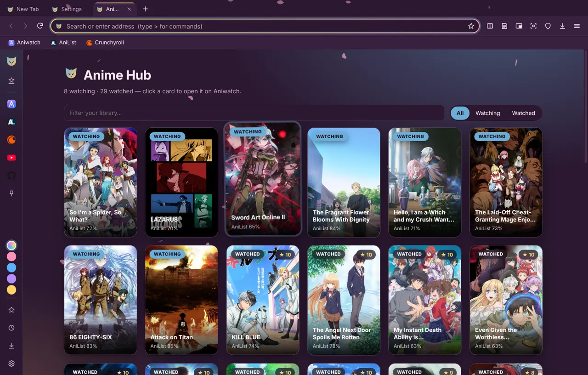Click 'AniList 85%' on Attack on Titan card
588x375 pixels.
(x=164, y=346)
